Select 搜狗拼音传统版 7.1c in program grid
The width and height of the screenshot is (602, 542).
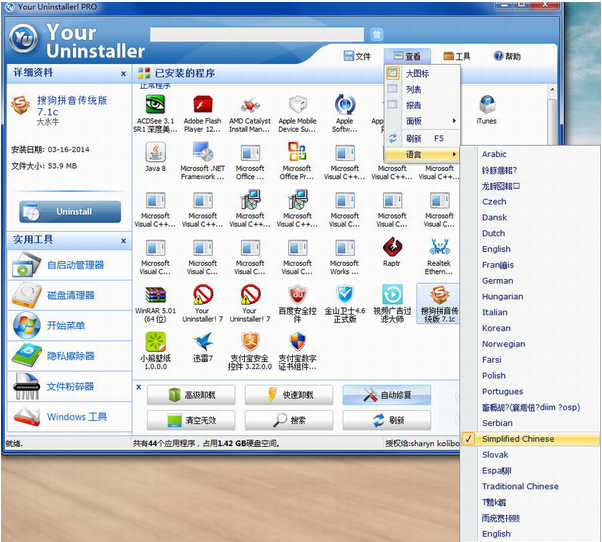pyautogui.click(x=439, y=303)
